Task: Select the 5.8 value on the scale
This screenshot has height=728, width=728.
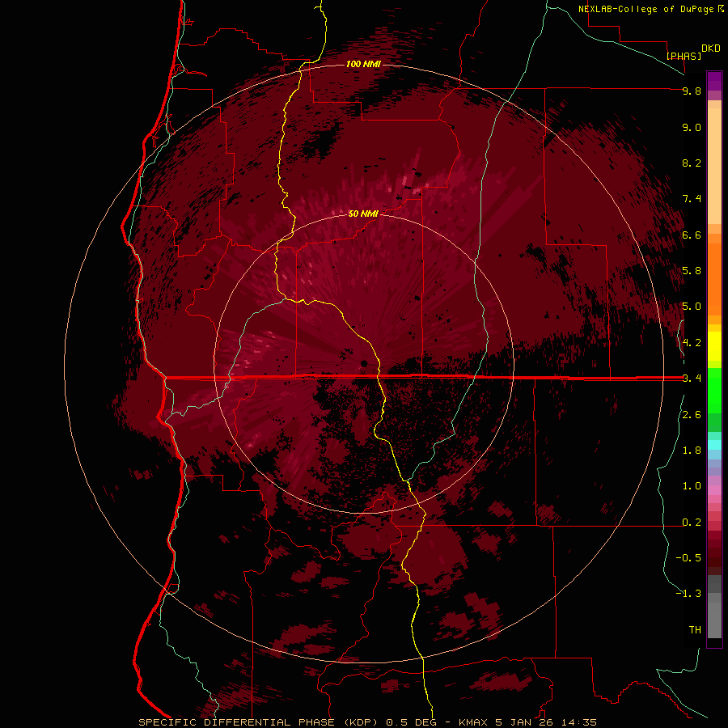Action: pos(692,271)
